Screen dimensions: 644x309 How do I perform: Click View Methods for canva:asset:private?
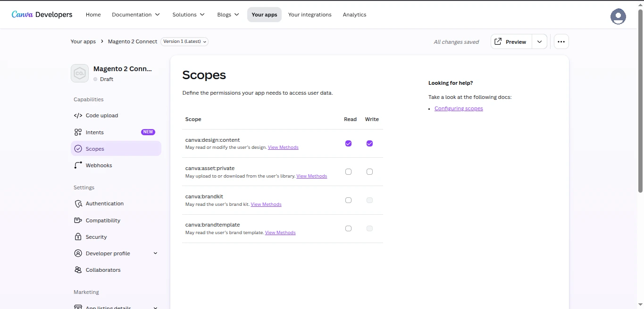(x=311, y=176)
